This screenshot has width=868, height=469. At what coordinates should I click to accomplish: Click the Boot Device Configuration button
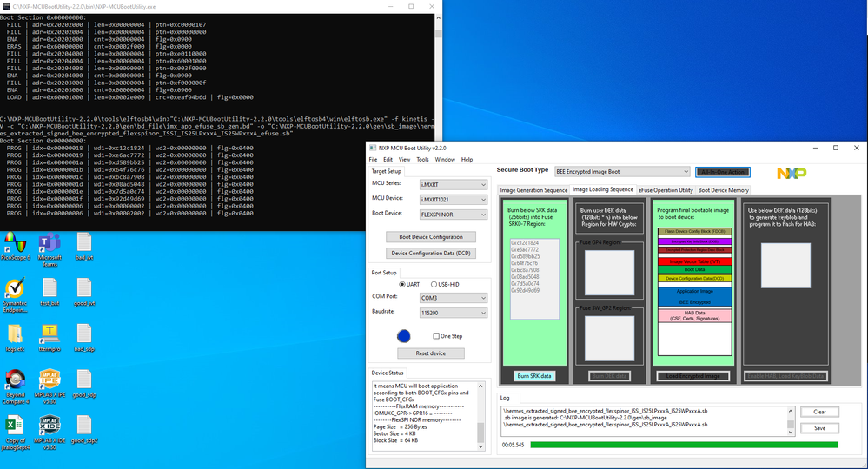click(431, 237)
